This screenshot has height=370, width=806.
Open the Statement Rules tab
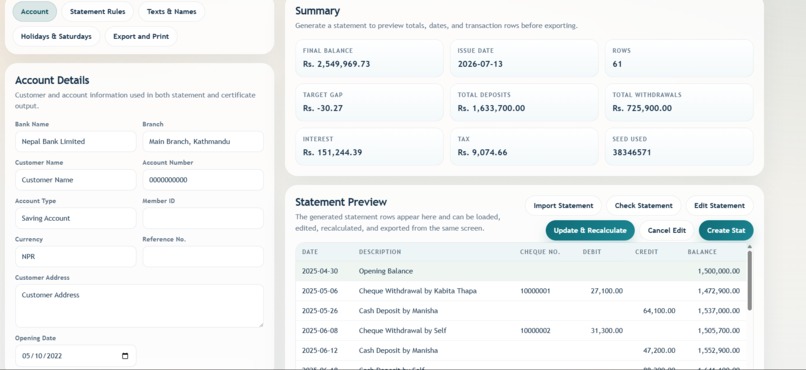98,11
